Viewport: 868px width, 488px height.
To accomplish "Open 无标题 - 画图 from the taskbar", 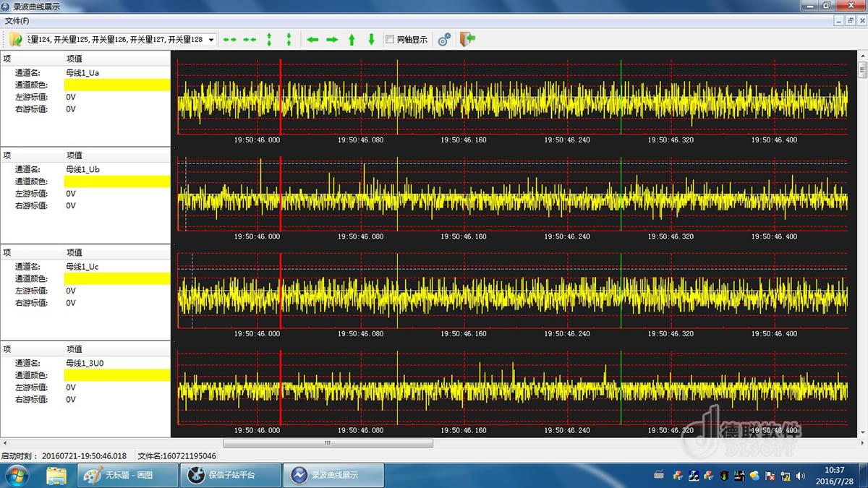I will (x=128, y=475).
